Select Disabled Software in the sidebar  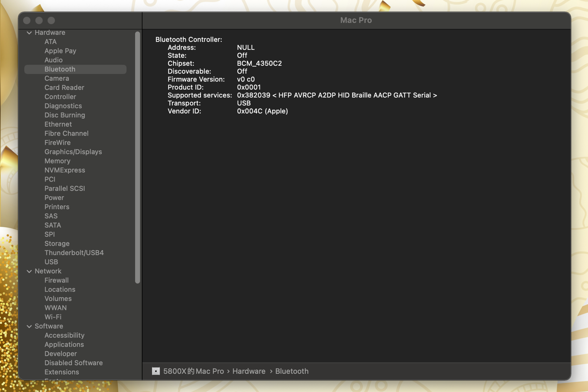pos(73,363)
